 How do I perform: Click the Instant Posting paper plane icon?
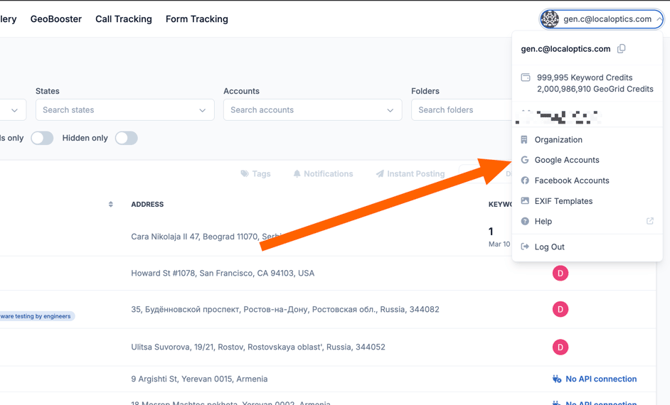380,174
